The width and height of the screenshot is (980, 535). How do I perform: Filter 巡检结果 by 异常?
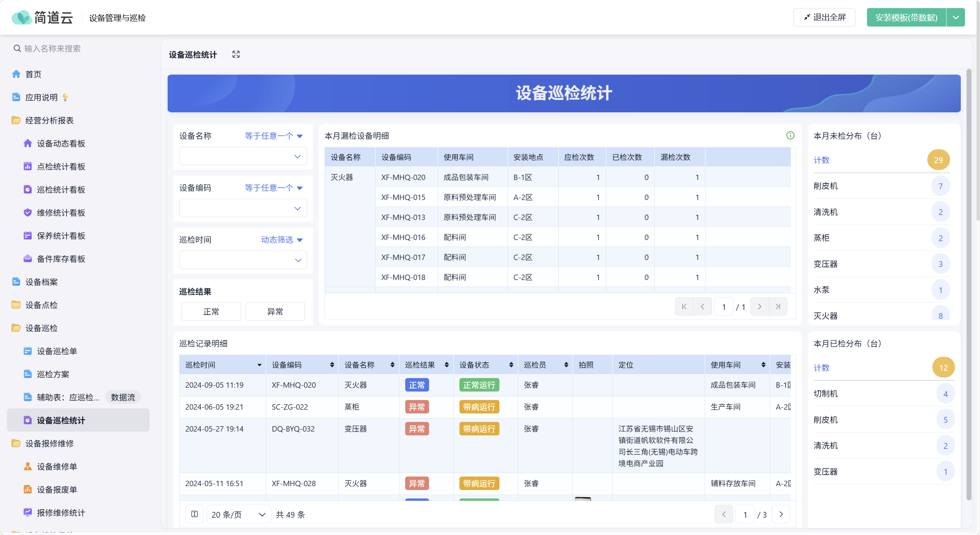tap(275, 311)
